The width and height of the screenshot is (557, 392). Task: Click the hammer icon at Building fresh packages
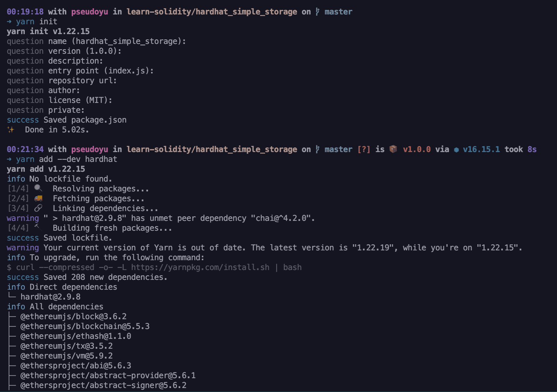pos(38,228)
